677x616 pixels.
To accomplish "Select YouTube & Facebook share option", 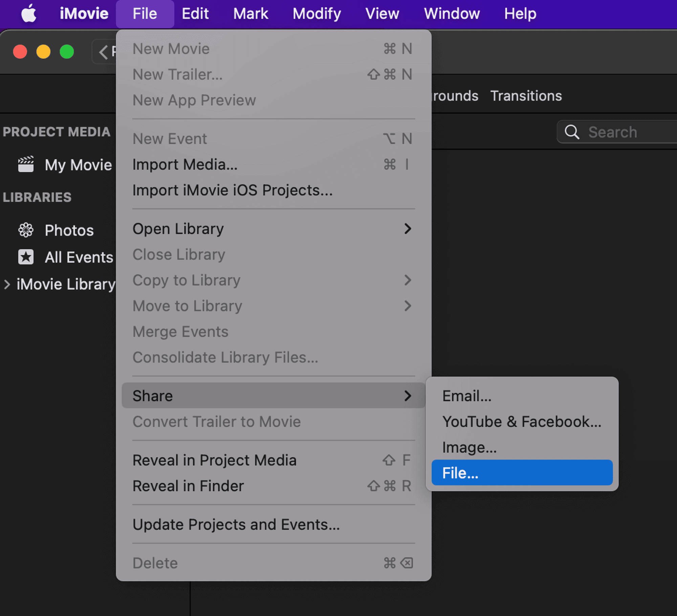I will point(521,421).
